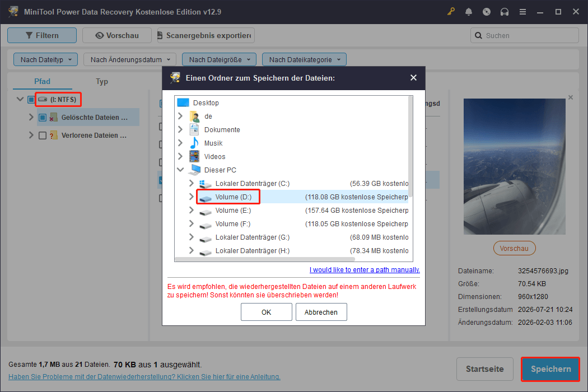Click 'I would like to enter a path manually' link
588x392 pixels.
coord(365,270)
